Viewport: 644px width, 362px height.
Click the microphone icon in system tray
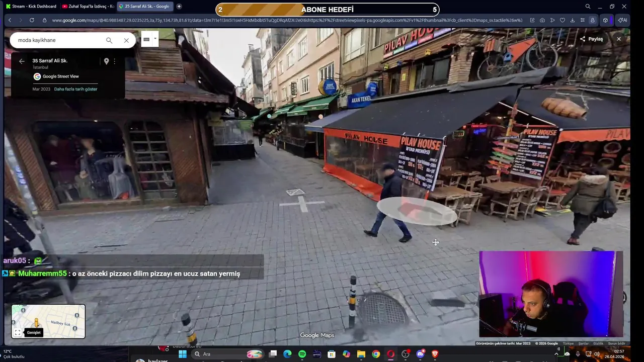578,354
